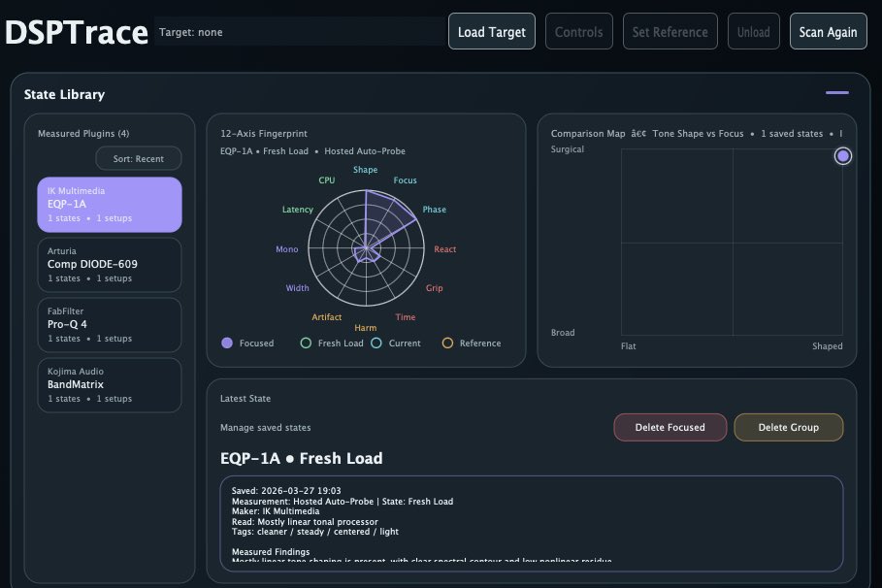Click the Time axis label
The height and width of the screenshot is (588, 882).
tap(406, 317)
